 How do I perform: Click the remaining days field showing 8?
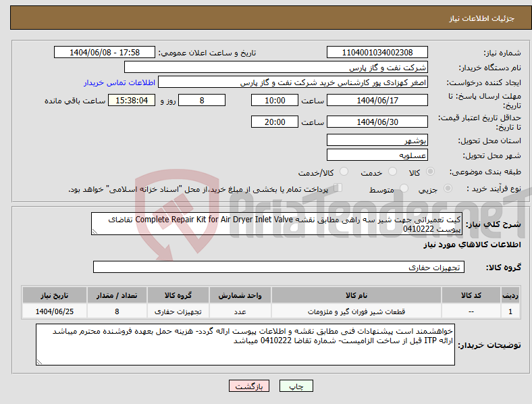(x=202, y=101)
